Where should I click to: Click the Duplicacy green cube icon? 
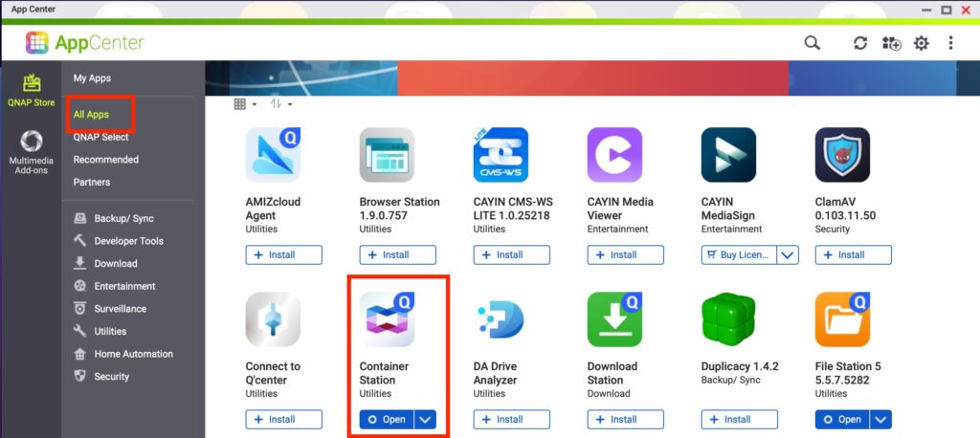[x=728, y=319]
